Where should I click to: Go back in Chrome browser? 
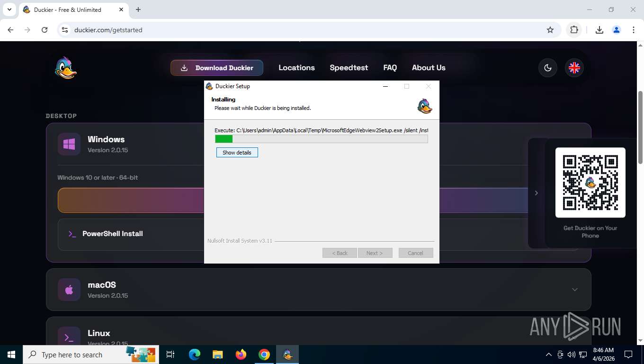[x=10, y=30]
